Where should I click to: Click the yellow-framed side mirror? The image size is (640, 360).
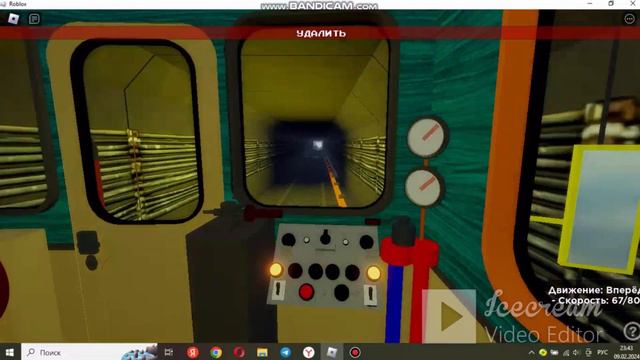[603, 209]
